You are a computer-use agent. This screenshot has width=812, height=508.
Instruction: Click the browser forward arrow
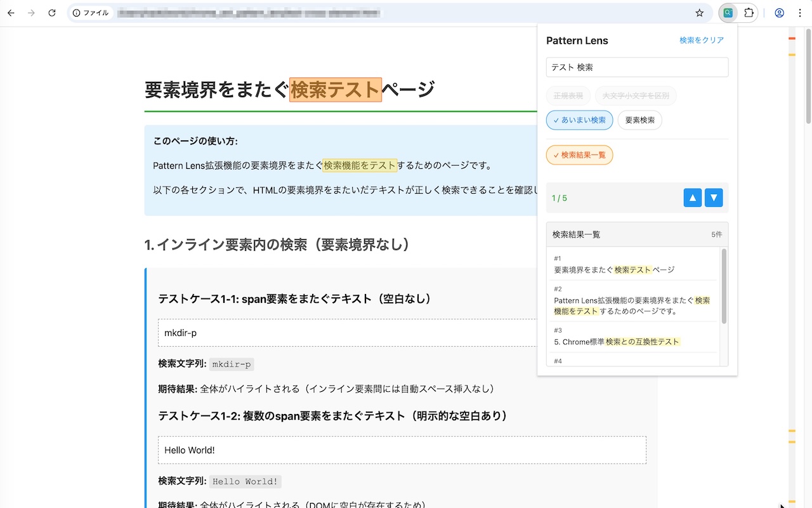31,13
